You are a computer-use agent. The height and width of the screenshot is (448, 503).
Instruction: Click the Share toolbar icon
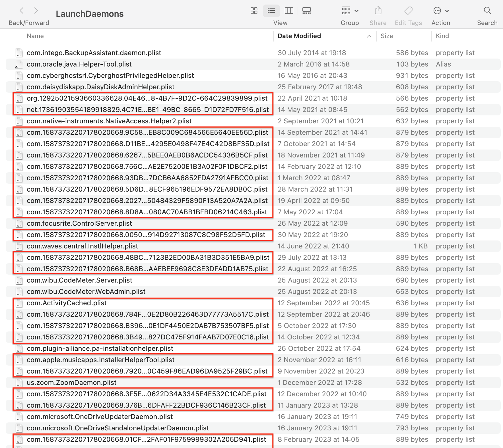[378, 11]
